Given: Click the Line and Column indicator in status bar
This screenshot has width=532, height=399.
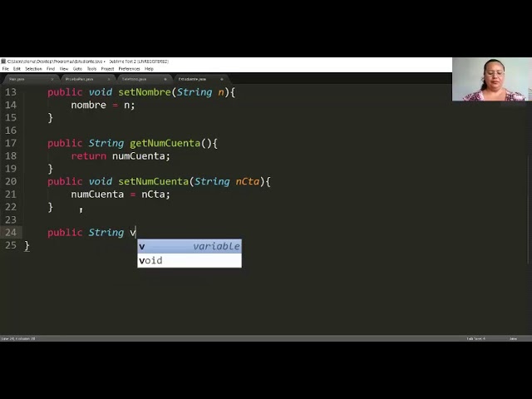Looking at the screenshot, I should tap(18, 338).
